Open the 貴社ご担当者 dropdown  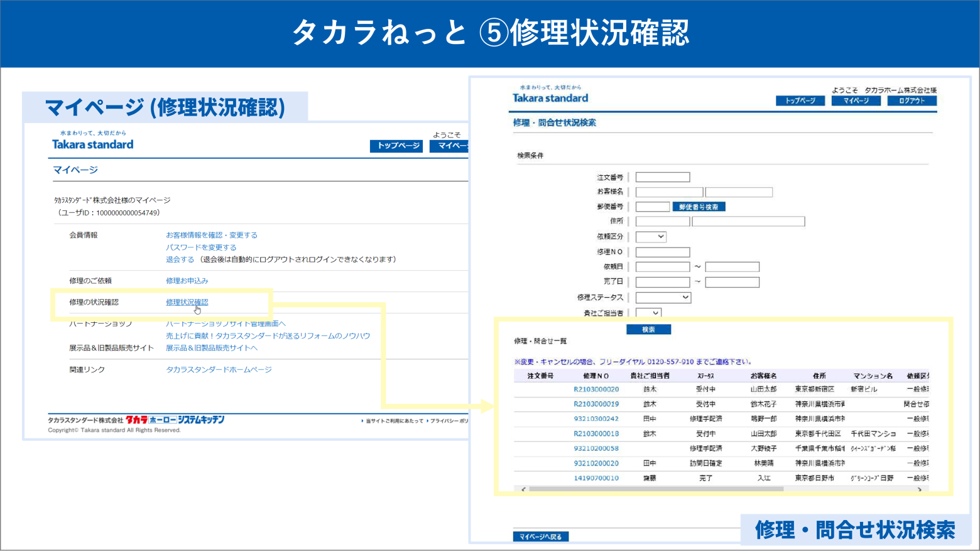648,312
